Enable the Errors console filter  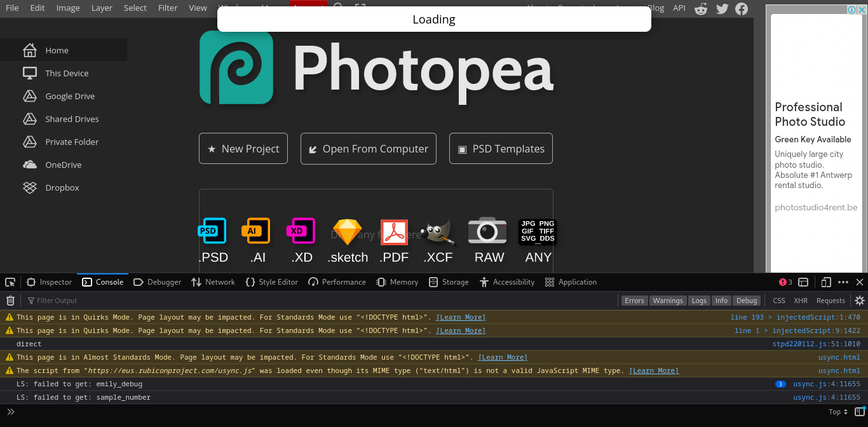pos(634,300)
